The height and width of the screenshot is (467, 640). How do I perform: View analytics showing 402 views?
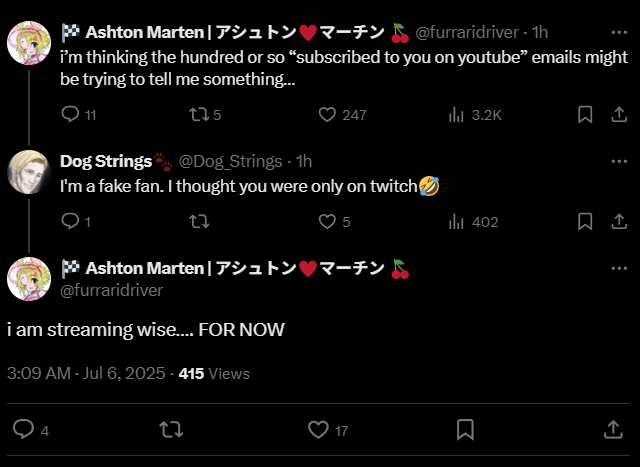click(x=456, y=221)
